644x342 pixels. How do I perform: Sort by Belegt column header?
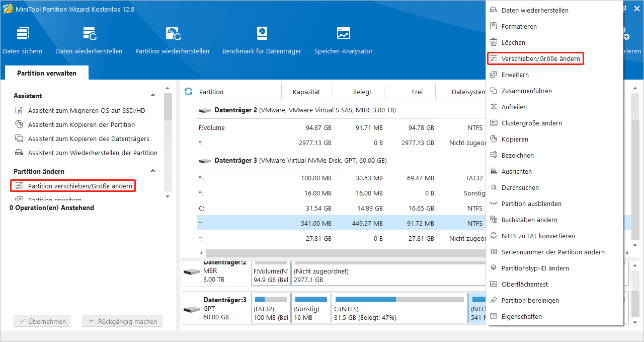pos(358,92)
